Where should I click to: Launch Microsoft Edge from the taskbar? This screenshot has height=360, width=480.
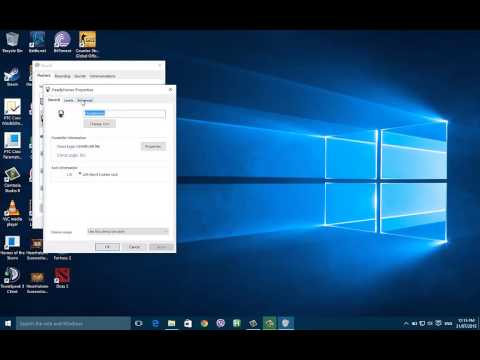(155, 323)
